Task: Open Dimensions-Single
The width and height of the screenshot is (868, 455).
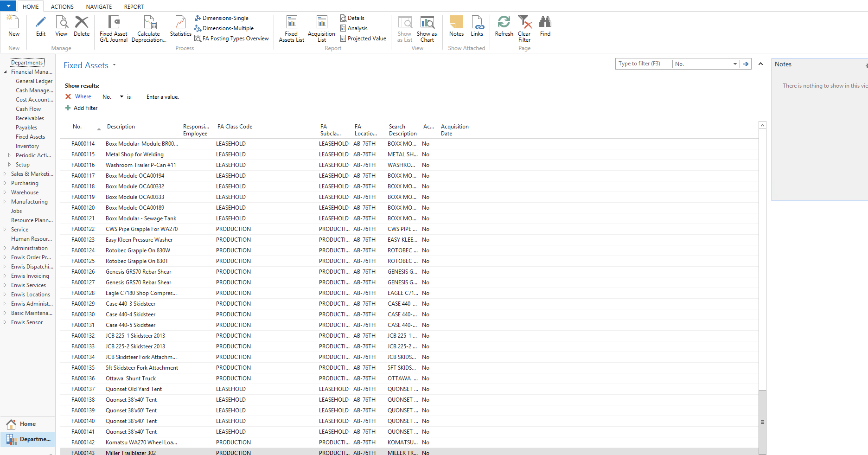Action: tap(222, 18)
